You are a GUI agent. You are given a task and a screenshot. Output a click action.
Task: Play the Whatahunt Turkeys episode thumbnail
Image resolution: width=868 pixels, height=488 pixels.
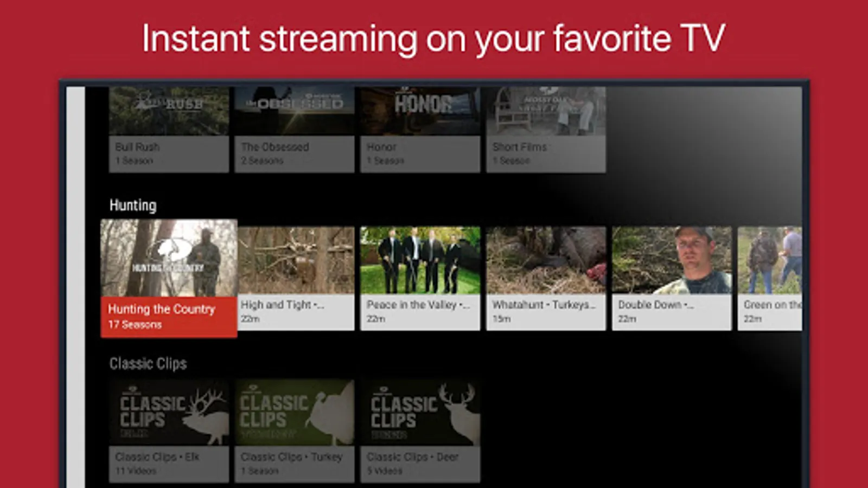(x=546, y=260)
